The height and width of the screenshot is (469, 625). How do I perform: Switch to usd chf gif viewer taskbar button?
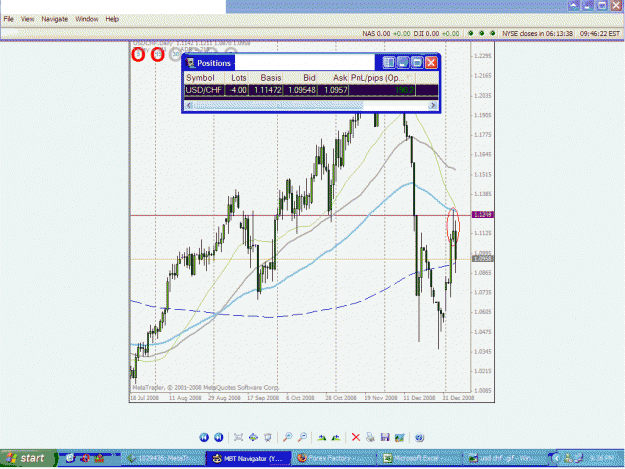tap(505, 459)
